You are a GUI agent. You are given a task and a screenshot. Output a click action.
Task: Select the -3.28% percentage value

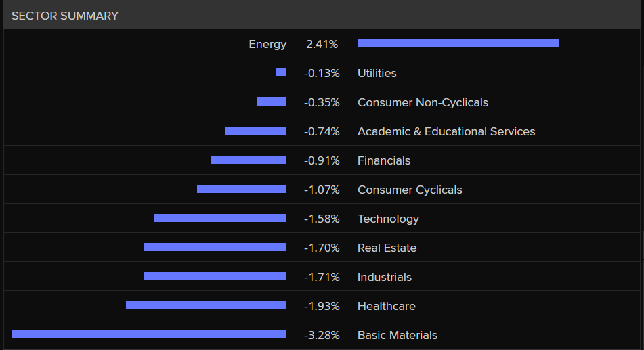(322, 335)
